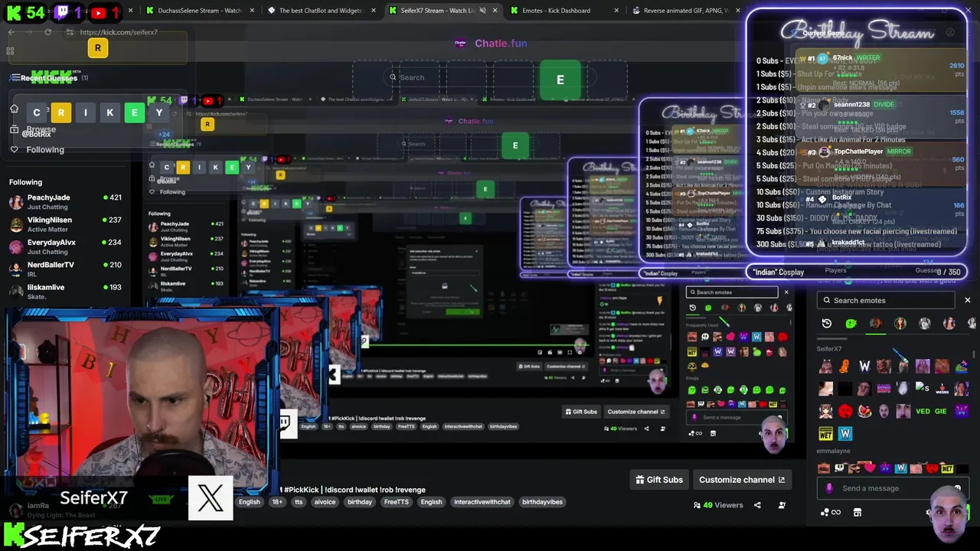Open The best ChatBot and Widgets tab
Image resolution: width=980 pixels, height=551 pixels.
pos(320,11)
